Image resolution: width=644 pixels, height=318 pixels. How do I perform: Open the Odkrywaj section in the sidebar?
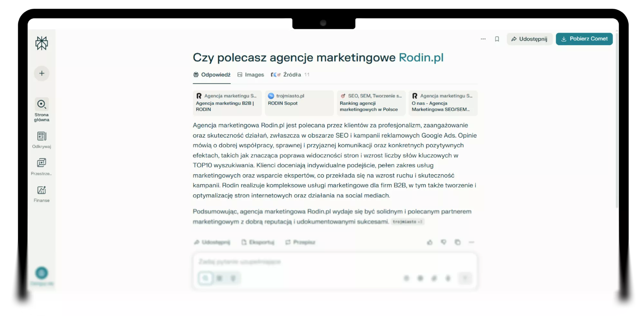click(42, 140)
